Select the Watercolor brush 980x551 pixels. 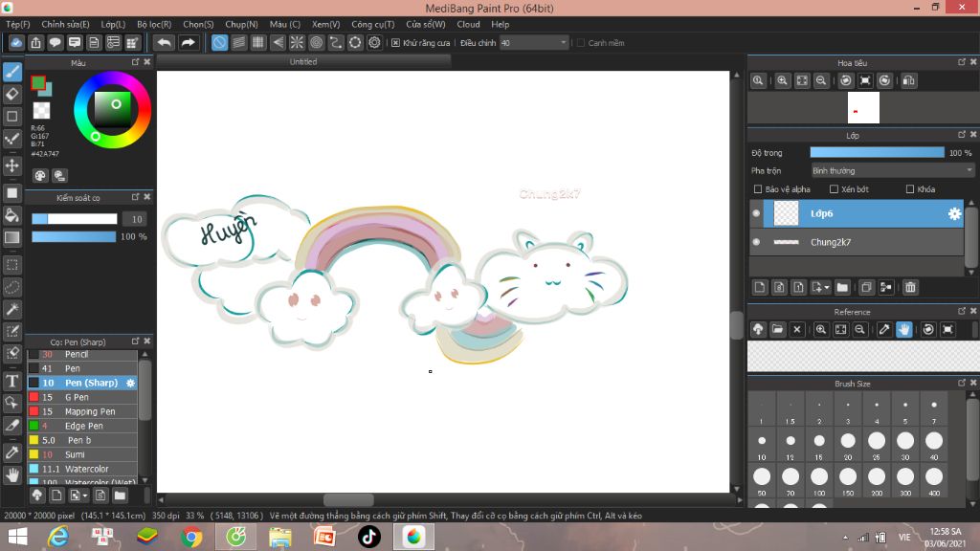click(82, 469)
